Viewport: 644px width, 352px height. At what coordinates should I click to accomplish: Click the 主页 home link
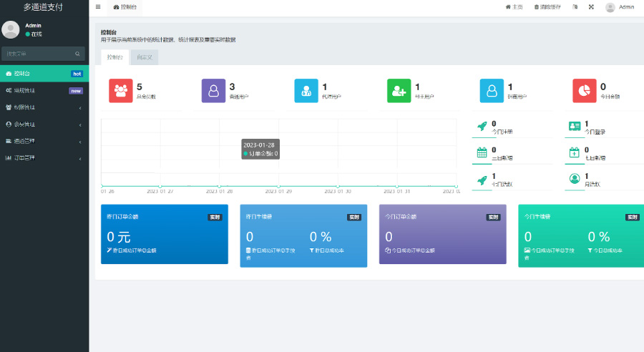514,7
